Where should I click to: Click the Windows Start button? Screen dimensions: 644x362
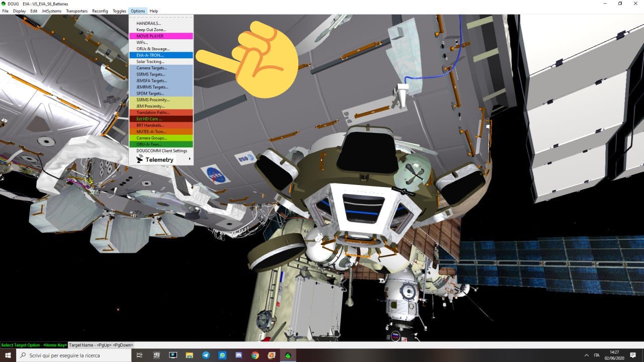pyautogui.click(x=8, y=355)
